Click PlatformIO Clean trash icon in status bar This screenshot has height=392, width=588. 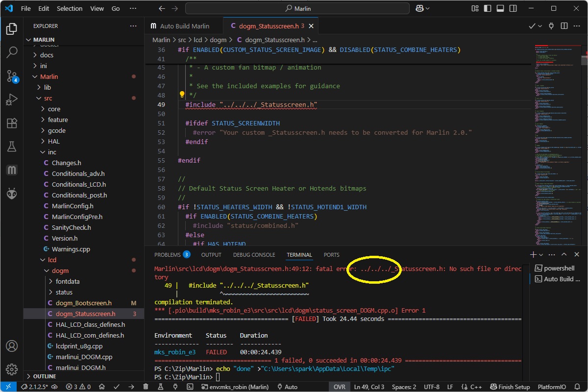(146, 387)
